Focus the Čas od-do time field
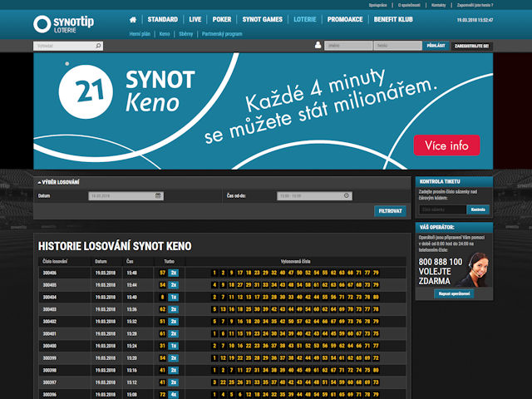Image resolution: width=532 pixels, height=399 pixels. [314, 196]
